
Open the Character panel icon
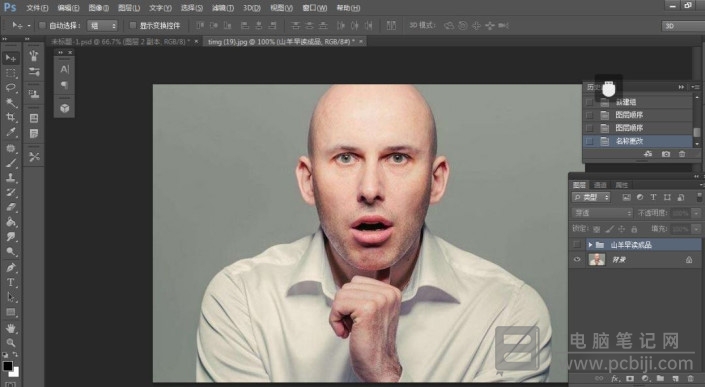[x=65, y=69]
